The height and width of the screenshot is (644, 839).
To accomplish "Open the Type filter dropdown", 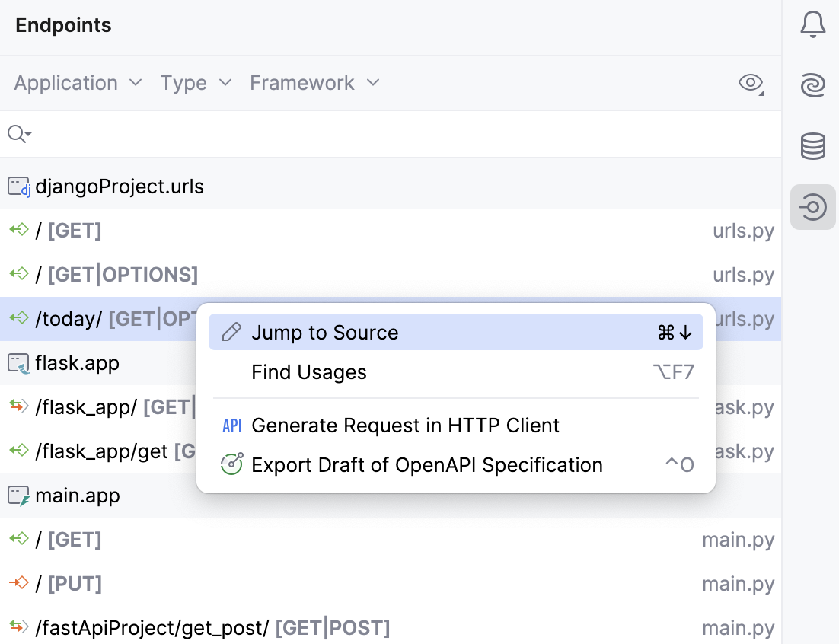I will (x=195, y=83).
